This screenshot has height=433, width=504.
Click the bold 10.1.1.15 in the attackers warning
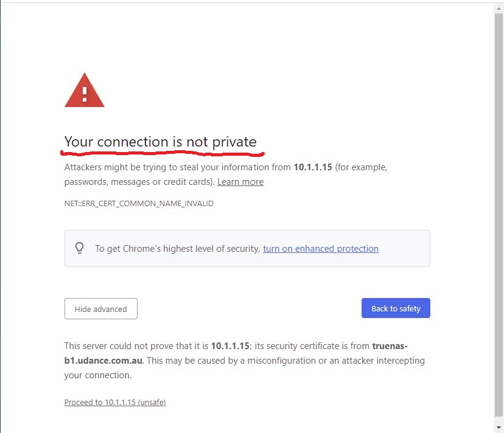click(313, 167)
